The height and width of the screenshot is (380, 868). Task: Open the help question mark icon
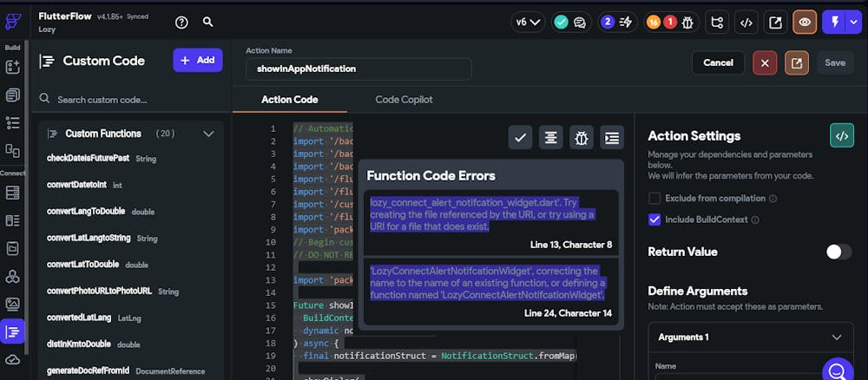(x=181, y=23)
